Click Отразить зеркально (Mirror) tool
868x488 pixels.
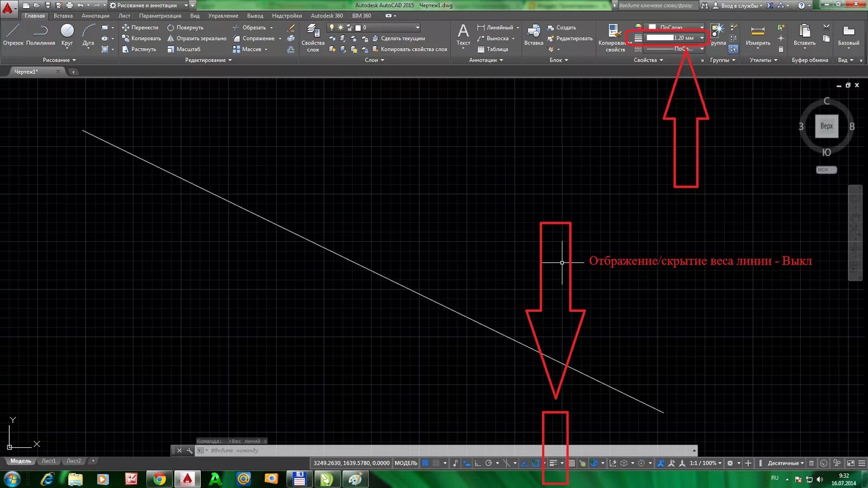point(196,38)
